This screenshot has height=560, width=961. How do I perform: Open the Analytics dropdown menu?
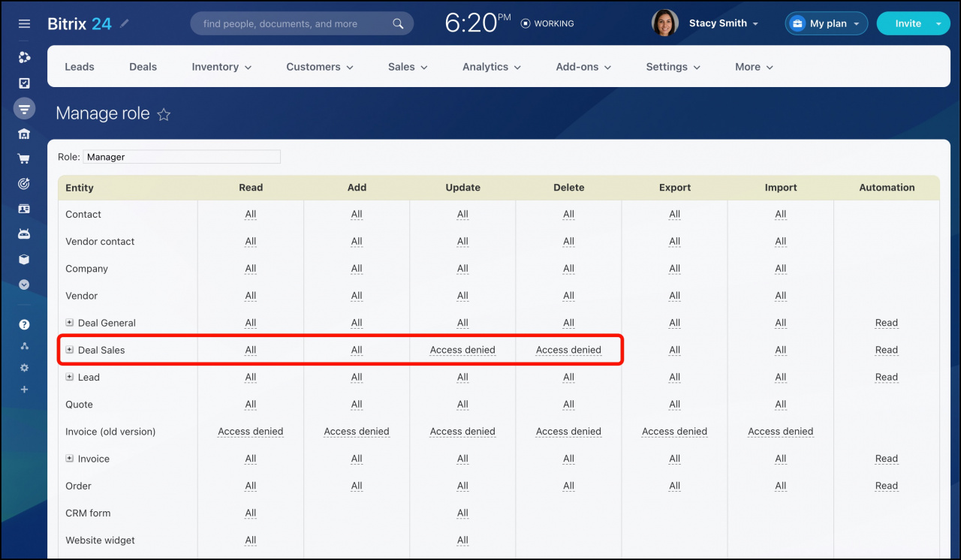(492, 67)
